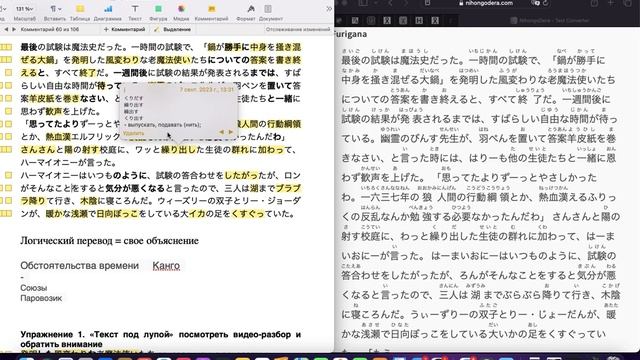Click the previous arrow inside the comment popup
The image size is (640, 360).
click(x=222, y=132)
